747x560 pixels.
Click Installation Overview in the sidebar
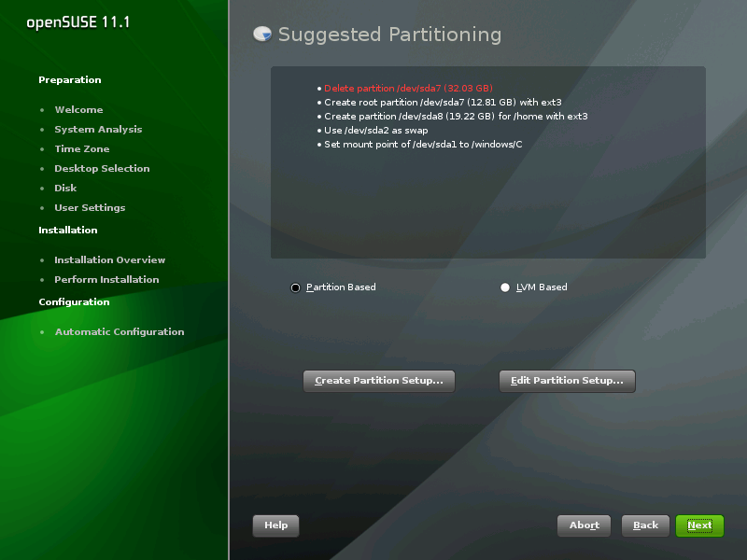[x=109, y=260]
